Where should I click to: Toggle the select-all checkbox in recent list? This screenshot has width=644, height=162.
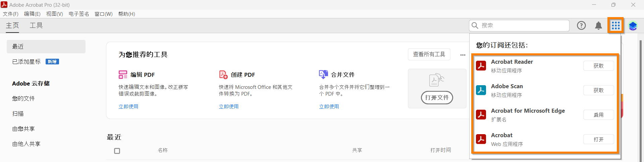coord(117,151)
